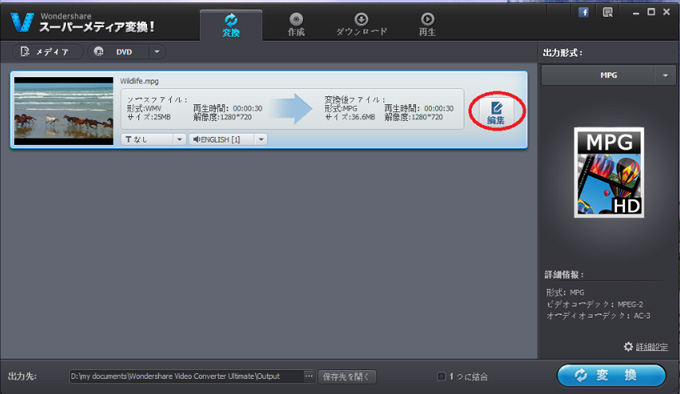Viewport: 680px width, 394px height.
Task: Click the MPG HD format icon
Action: click(609, 173)
